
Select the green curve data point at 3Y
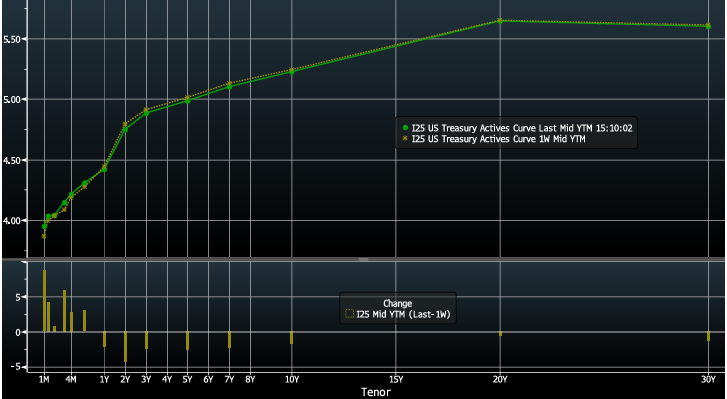point(146,113)
